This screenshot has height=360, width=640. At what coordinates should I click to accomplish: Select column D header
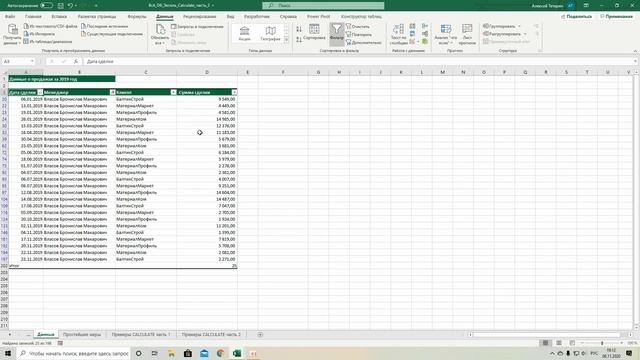207,72
